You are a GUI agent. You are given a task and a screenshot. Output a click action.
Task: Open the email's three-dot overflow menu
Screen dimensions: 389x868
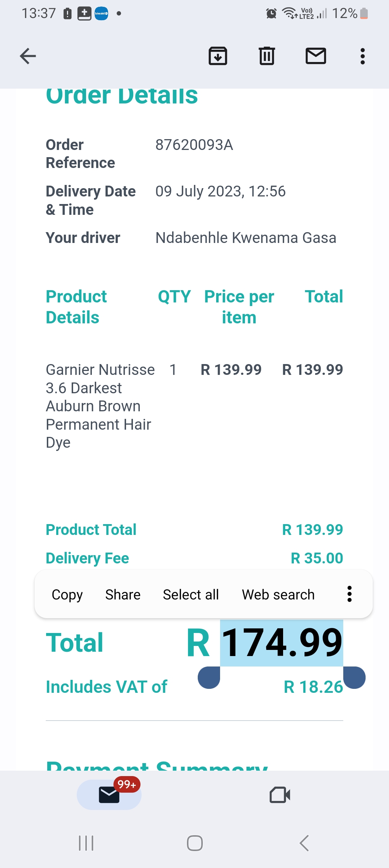363,56
